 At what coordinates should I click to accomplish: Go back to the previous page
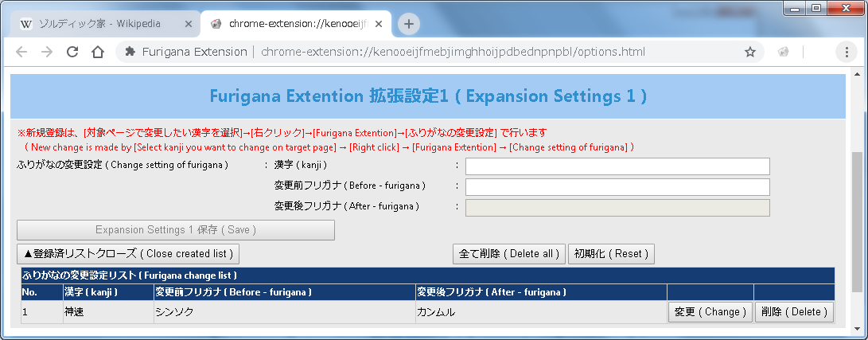[x=21, y=52]
